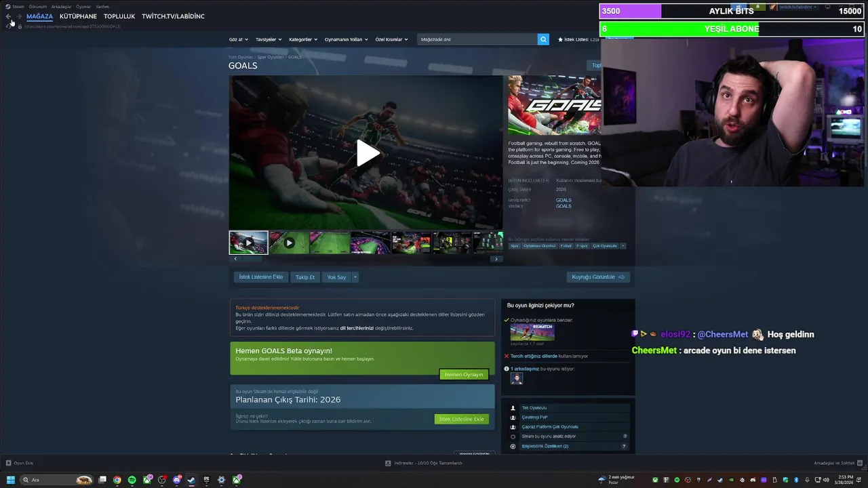
Task: Open the REMATCH similar game thumbnail
Action: 532,331
